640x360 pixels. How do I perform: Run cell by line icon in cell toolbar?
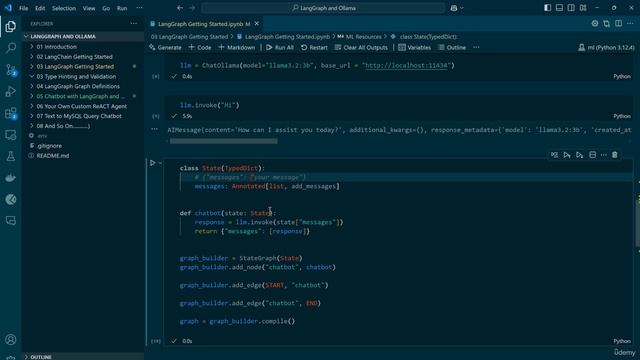click(554, 155)
